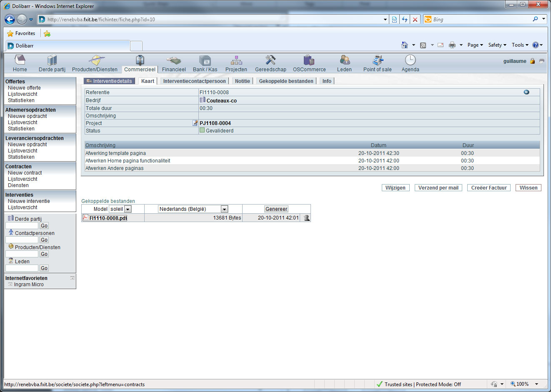Click the edit project pencil icon
This screenshot has height=392, width=551.
[195, 123]
